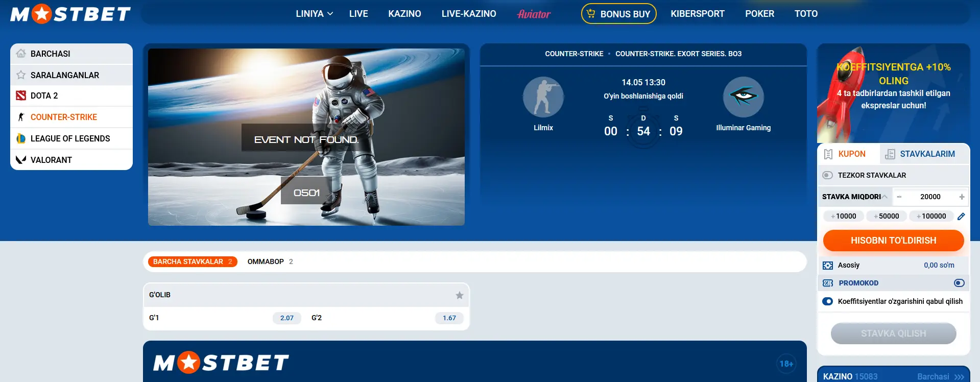Image resolution: width=980 pixels, height=382 pixels.
Task: Toggle the Promokod switch
Action: click(x=960, y=283)
